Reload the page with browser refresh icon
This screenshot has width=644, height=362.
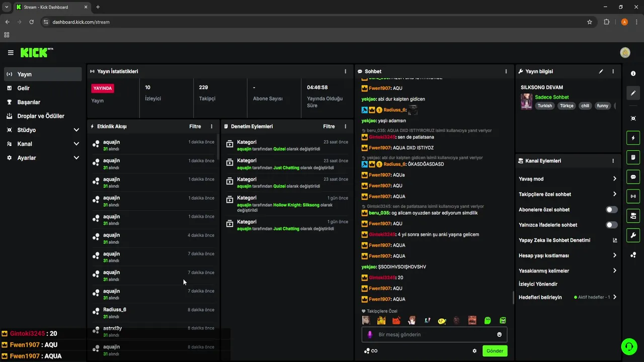[x=31, y=22]
